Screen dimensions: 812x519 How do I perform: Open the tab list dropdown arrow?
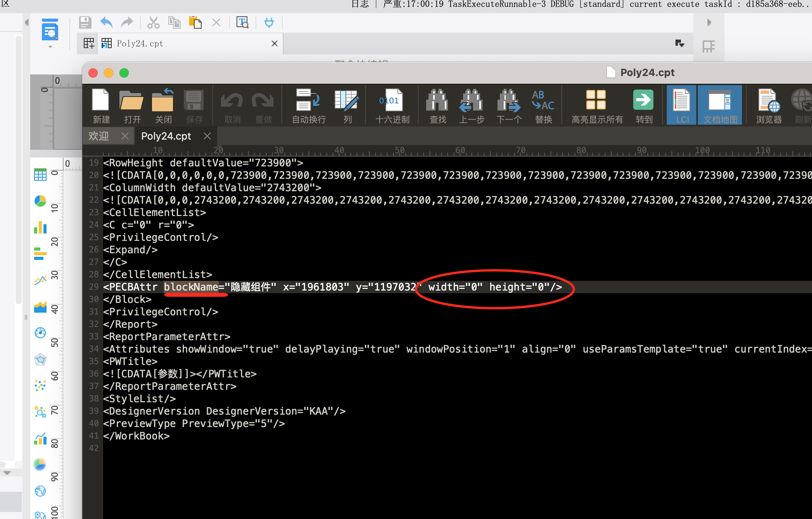coord(680,43)
